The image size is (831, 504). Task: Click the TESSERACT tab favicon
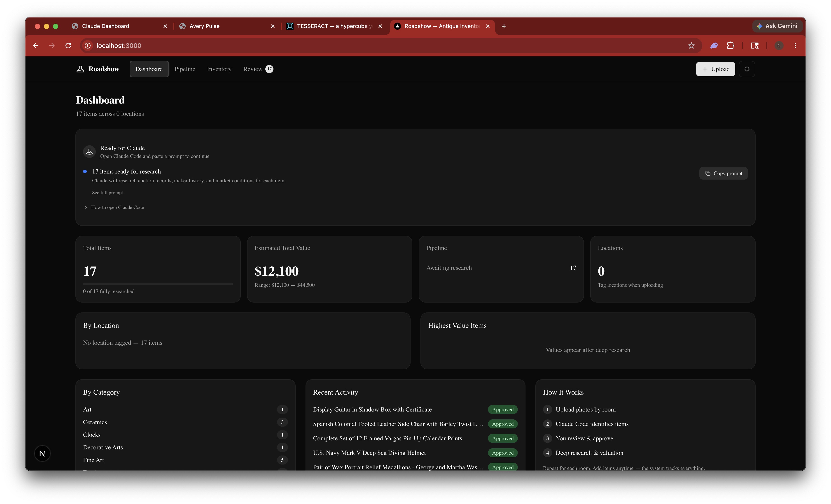click(x=290, y=26)
